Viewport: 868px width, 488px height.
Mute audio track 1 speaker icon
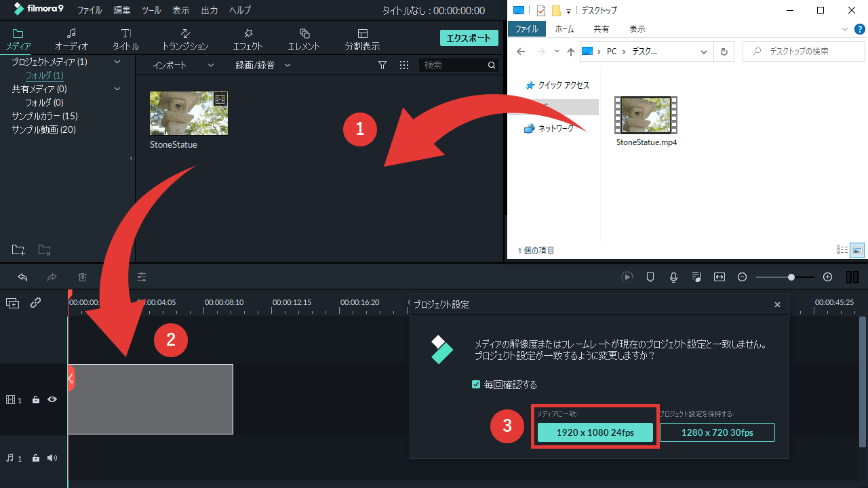(52, 458)
